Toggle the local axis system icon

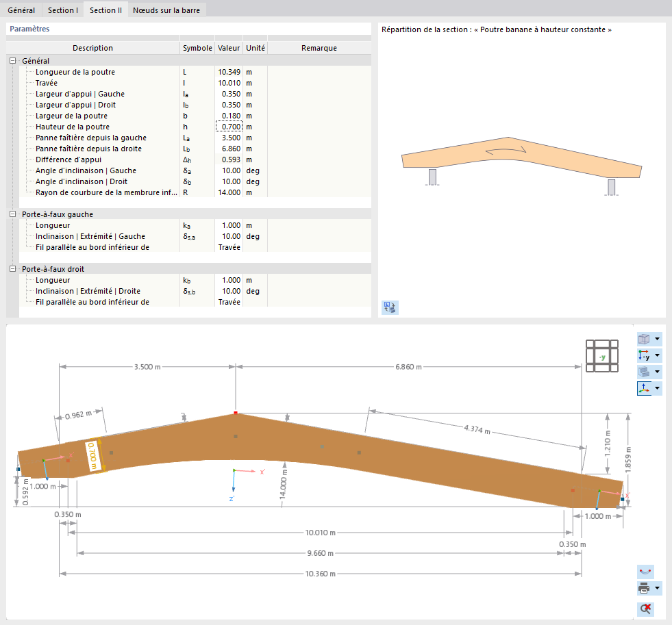pyautogui.click(x=644, y=388)
